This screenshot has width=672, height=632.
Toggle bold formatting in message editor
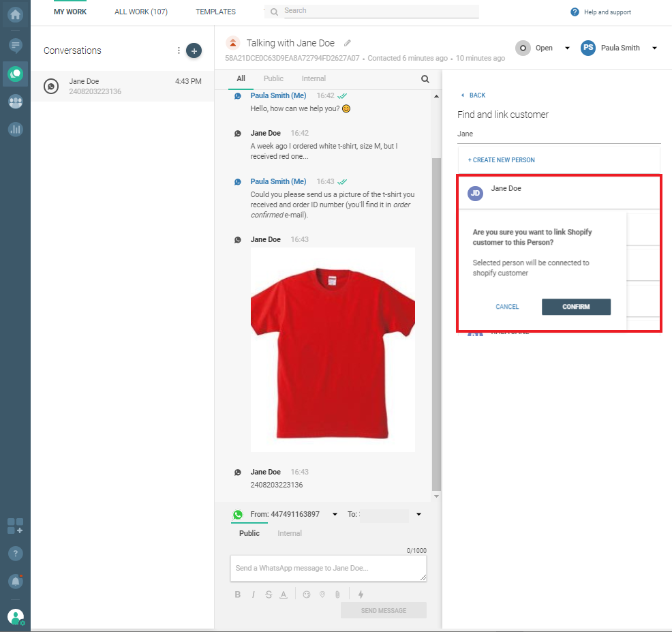(238, 595)
